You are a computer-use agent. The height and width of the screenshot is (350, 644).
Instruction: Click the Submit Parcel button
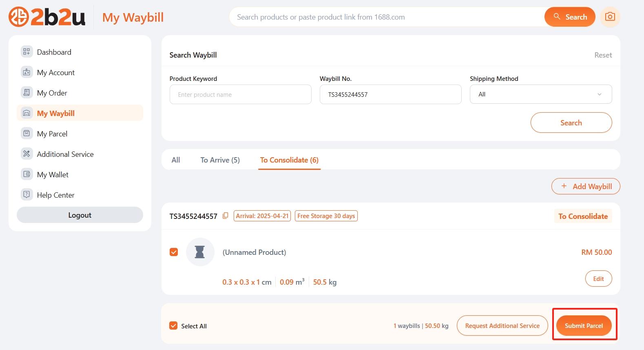click(x=584, y=325)
